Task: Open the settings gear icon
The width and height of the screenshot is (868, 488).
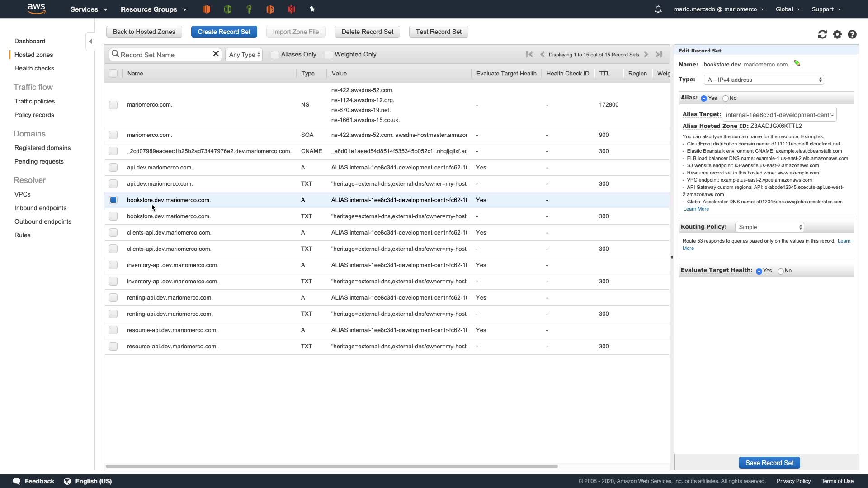Action: 837,34
